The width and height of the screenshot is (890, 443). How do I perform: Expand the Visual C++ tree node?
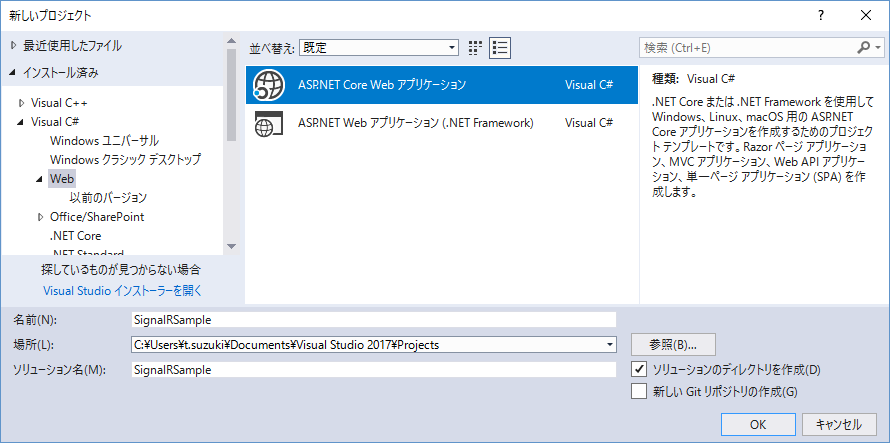click(22, 103)
